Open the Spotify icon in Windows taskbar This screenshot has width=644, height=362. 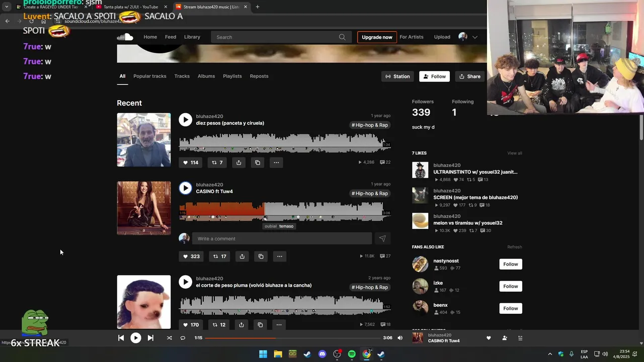[352, 354]
